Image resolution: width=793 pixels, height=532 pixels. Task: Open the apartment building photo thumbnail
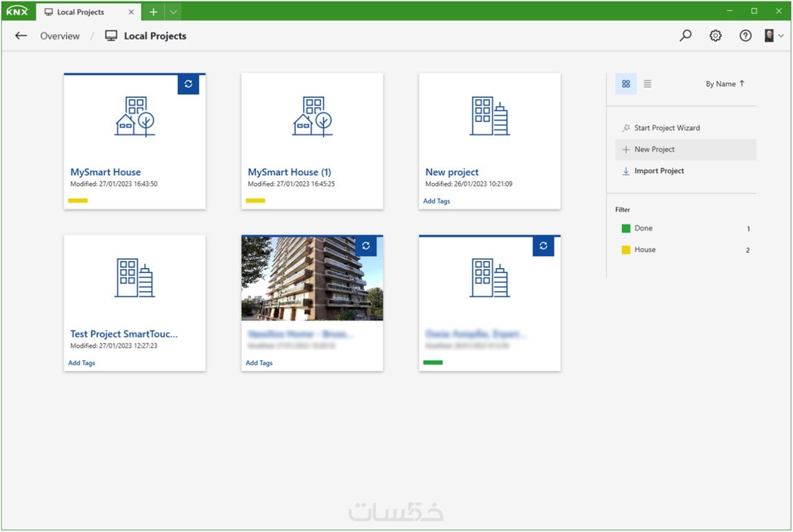(x=312, y=278)
